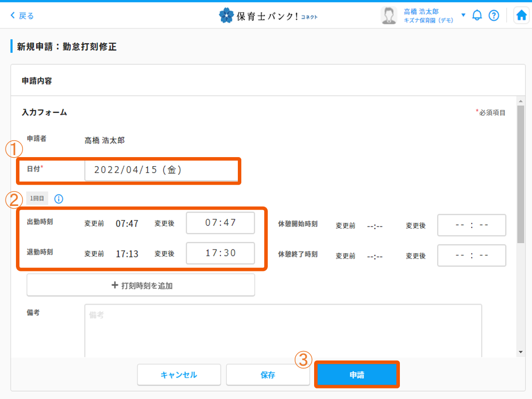Submit with the 申請 button
This screenshot has width=532, height=399.
pos(356,375)
